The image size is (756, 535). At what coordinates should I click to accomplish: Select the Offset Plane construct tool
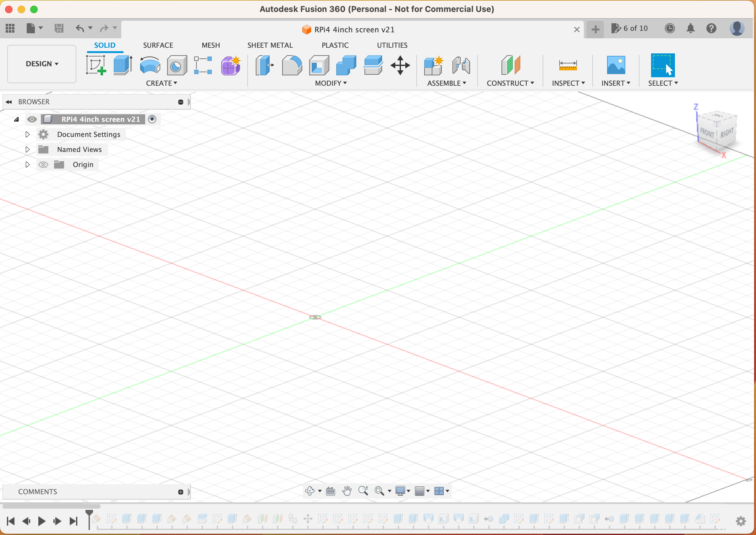[x=510, y=65]
